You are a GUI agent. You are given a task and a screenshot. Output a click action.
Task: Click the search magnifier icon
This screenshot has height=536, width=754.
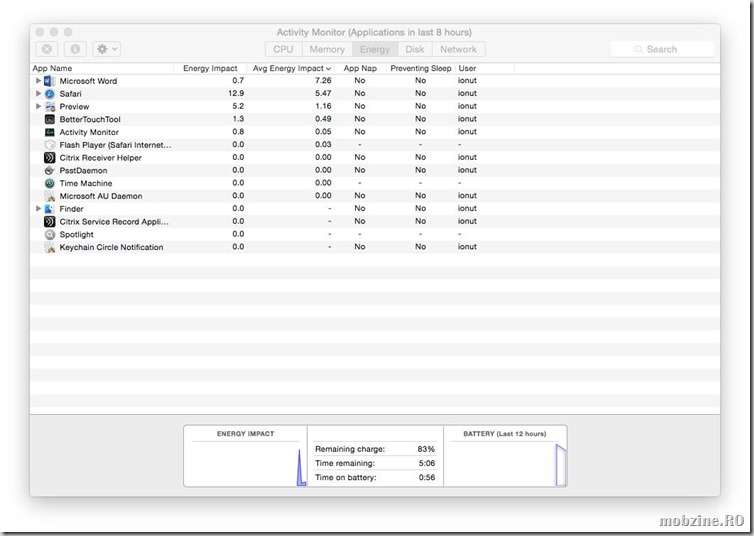click(x=638, y=49)
